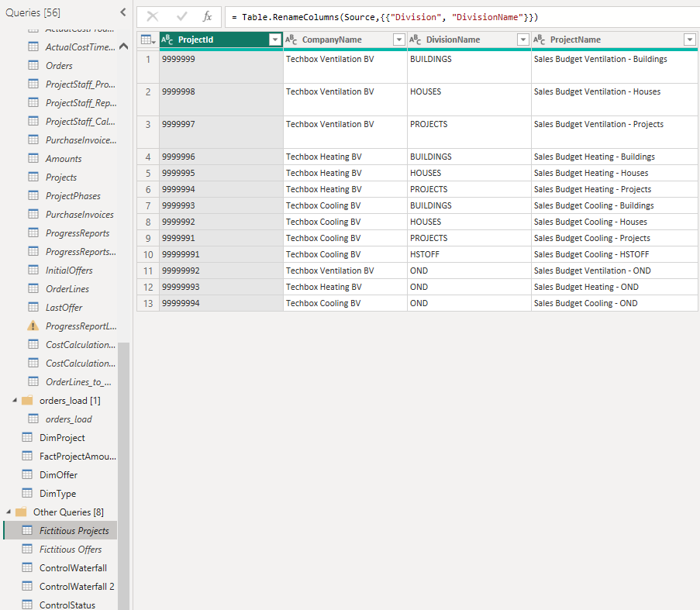Click the cell 'Sales Budget Heating - OND'
700x610 pixels.
pyautogui.click(x=614, y=287)
